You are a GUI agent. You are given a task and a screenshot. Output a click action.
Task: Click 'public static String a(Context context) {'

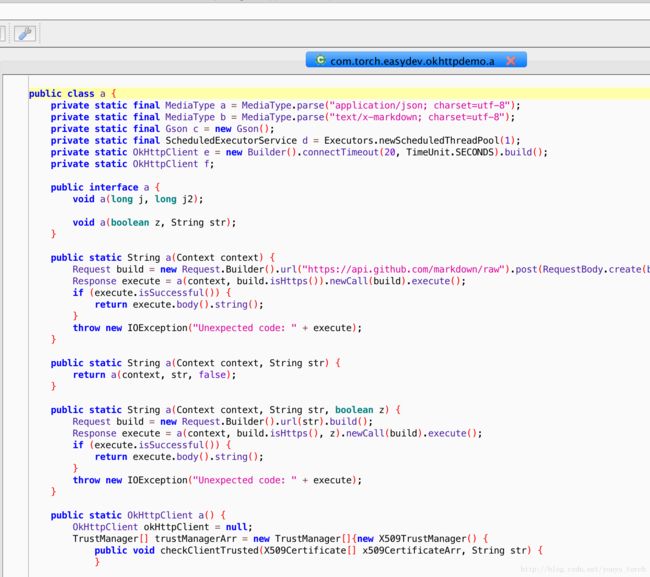click(x=162, y=258)
